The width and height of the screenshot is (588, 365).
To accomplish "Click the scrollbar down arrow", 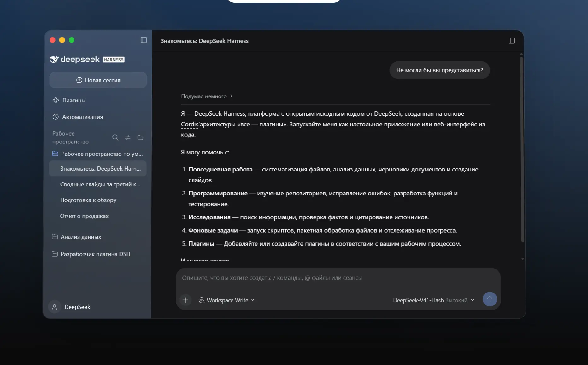I will pos(523,259).
